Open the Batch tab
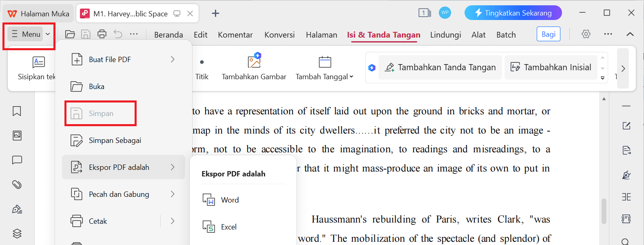This screenshot has height=245, width=644. tap(506, 35)
